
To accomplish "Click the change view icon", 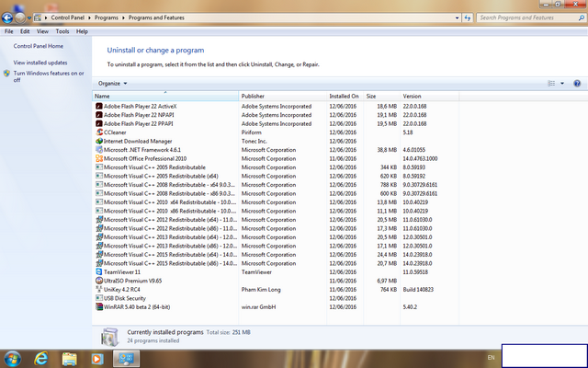I will point(551,84).
